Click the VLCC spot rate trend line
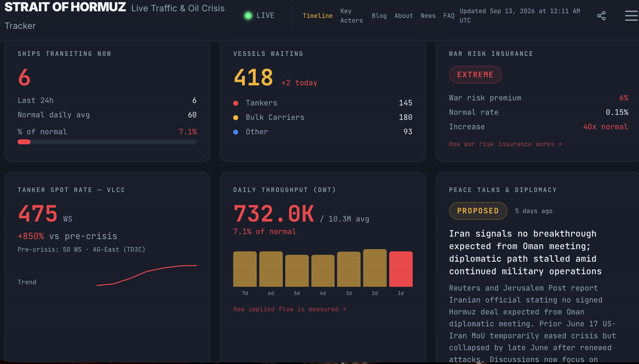The image size is (639, 364). (147, 275)
